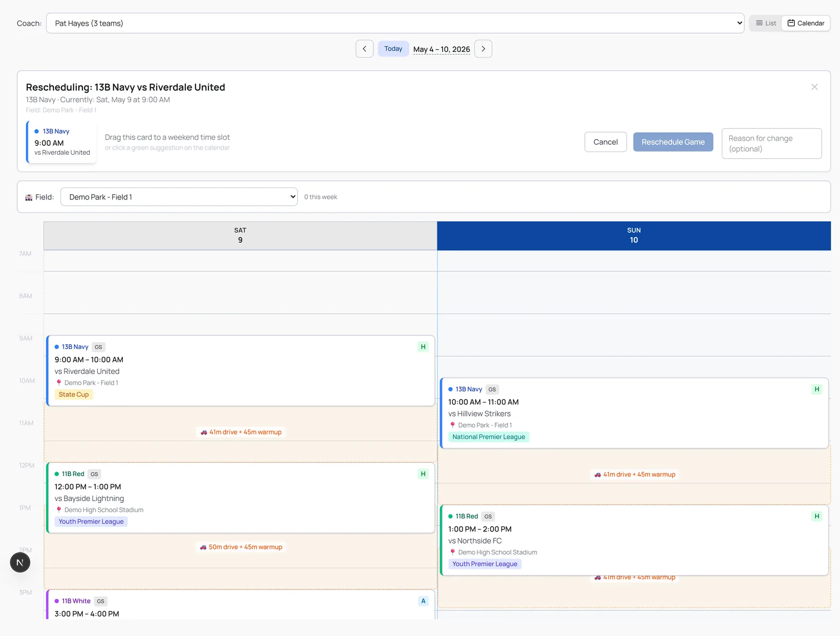
Task: Click the H home badge on Riverdale United game
Action: [423, 347]
